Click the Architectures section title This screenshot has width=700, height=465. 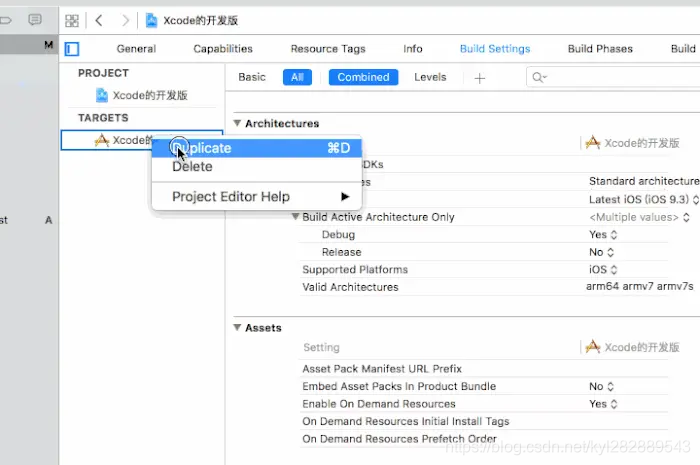click(x=282, y=124)
